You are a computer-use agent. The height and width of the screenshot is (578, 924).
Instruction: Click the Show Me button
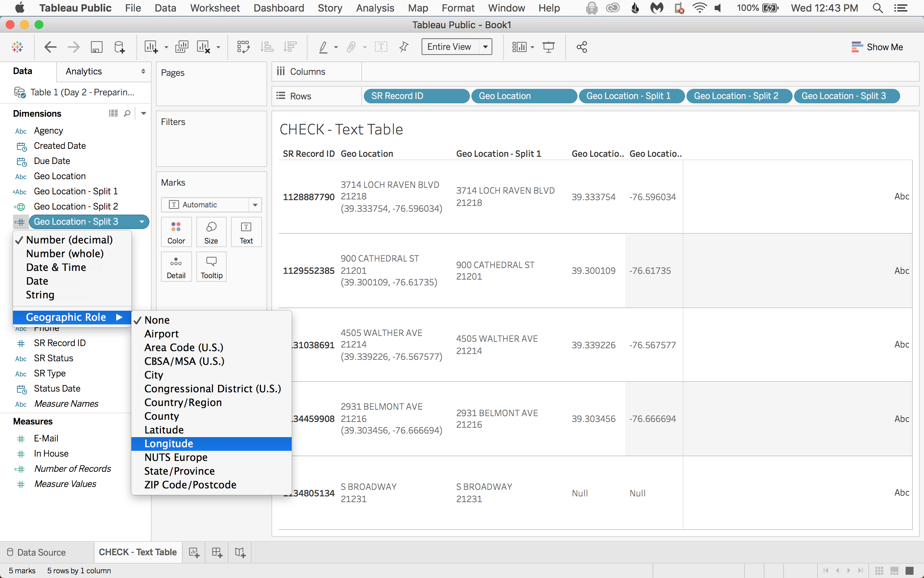pyautogui.click(x=877, y=47)
